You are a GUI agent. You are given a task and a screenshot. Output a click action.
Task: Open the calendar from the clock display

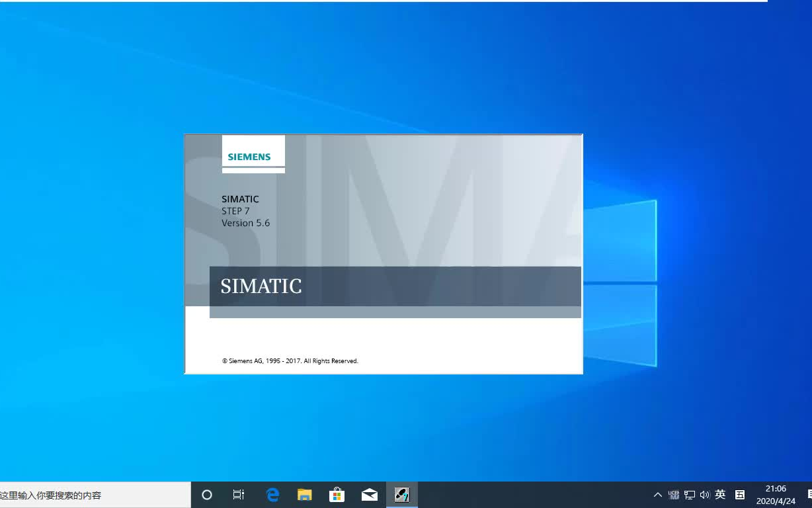pos(775,494)
